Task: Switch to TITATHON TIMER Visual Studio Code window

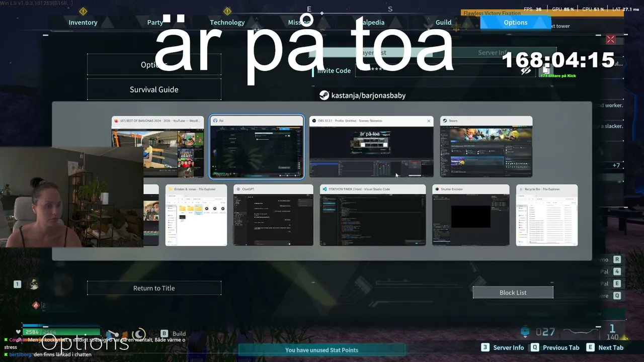Action: [x=373, y=215]
